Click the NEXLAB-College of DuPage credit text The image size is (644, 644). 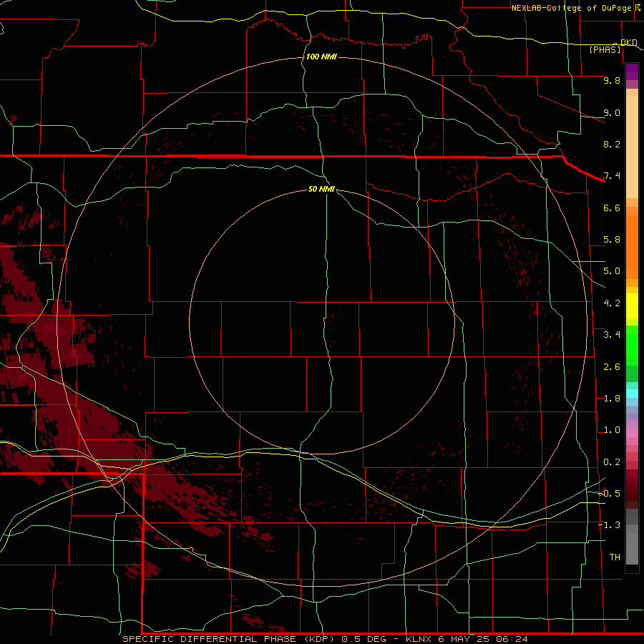pos(572,8)
